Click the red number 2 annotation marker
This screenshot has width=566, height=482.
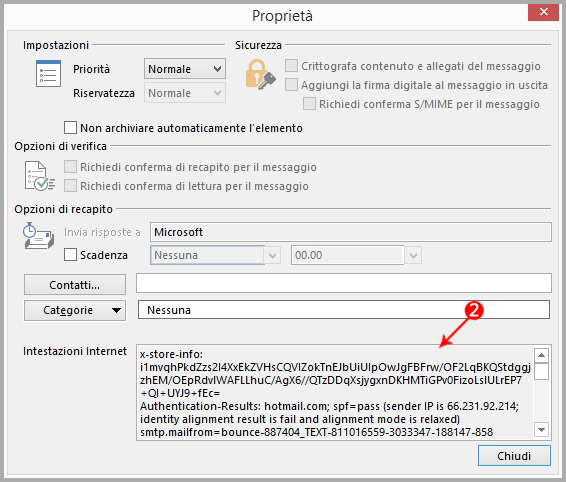[x=474, y=310]
